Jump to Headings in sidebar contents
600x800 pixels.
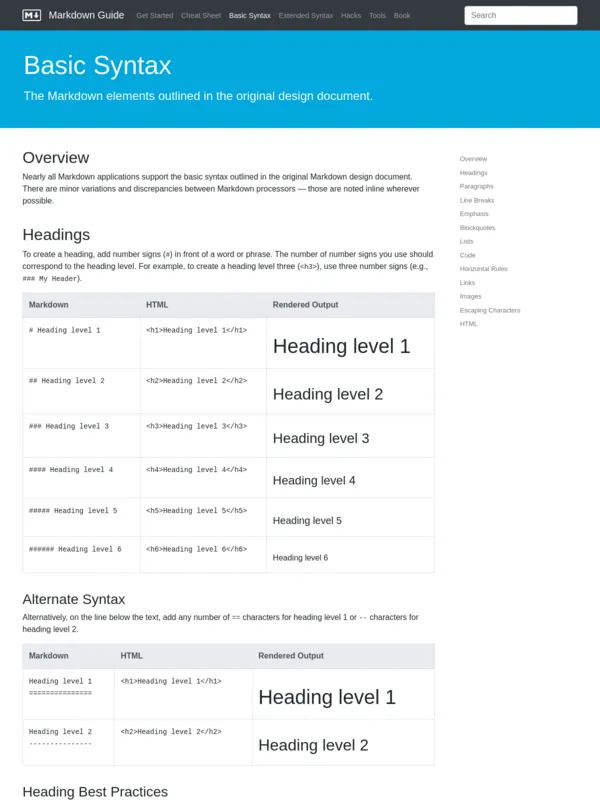pyautogui.click(x=473, y=173)
